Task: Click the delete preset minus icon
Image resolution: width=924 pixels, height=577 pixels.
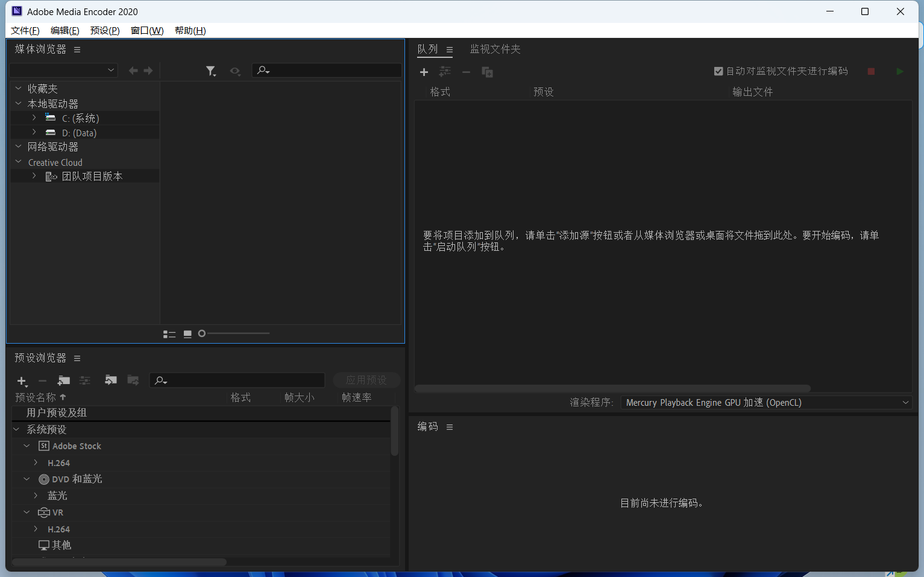Action: (x=42, y=381)
